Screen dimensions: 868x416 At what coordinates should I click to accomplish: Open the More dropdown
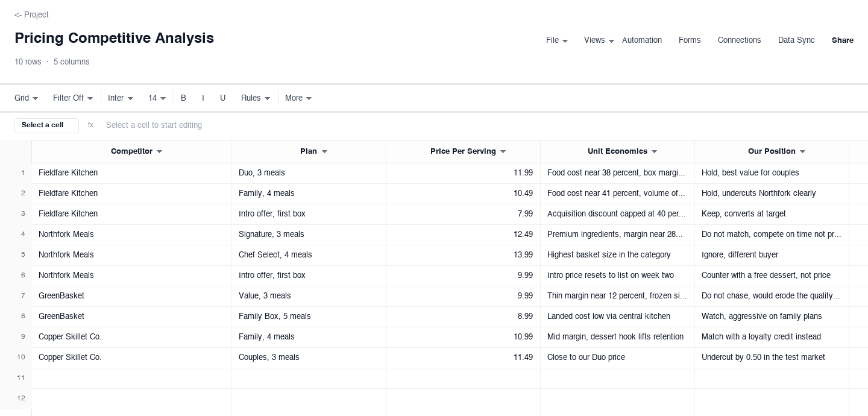tap(298, 98)
